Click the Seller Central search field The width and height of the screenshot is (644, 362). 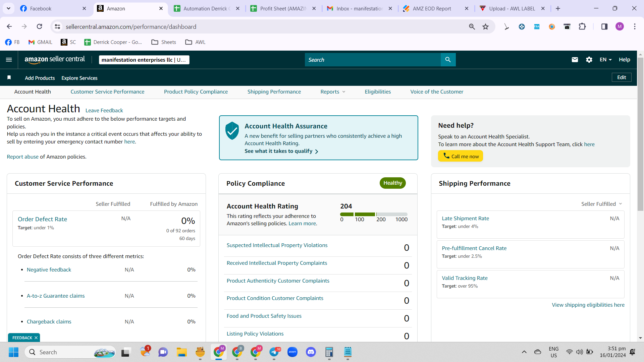[x=373, y=60]
